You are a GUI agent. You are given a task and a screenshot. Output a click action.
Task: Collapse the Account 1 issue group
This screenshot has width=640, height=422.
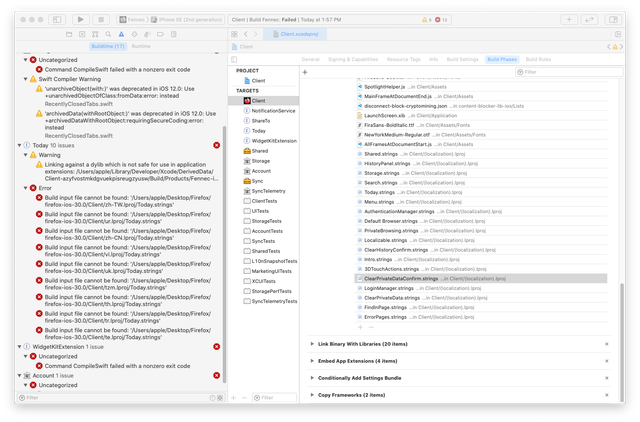19,375
